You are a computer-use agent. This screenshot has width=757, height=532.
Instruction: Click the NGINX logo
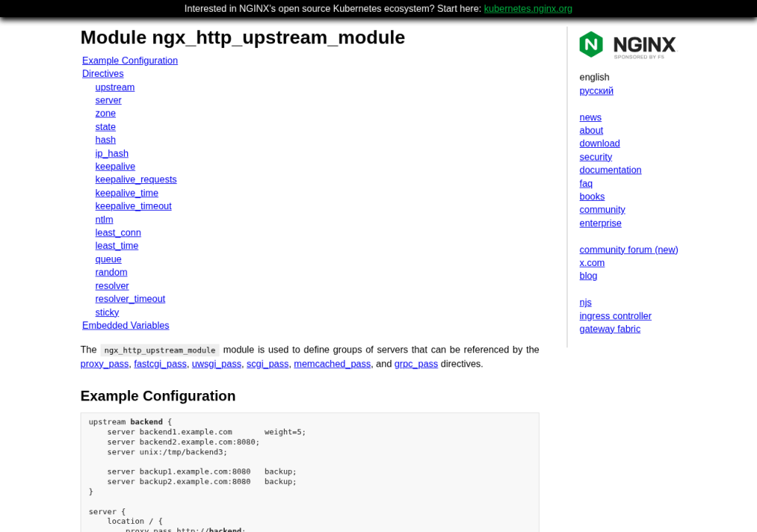coord(628,45)
